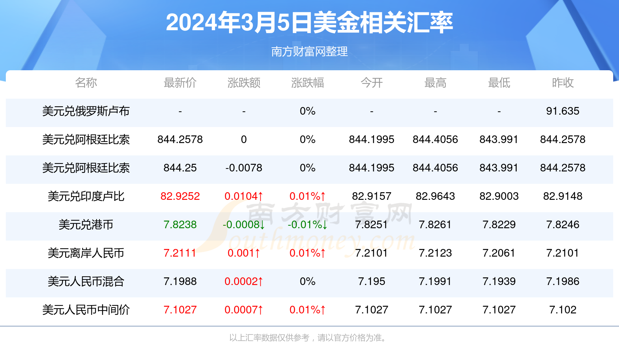
Task: Click the 最低 value 7.8229
Action: (499, 225)
